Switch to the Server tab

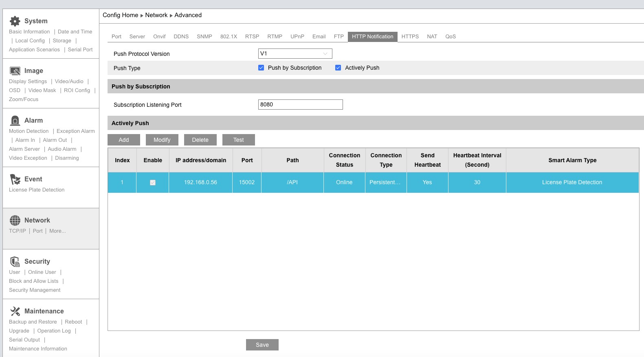[137, 36]
